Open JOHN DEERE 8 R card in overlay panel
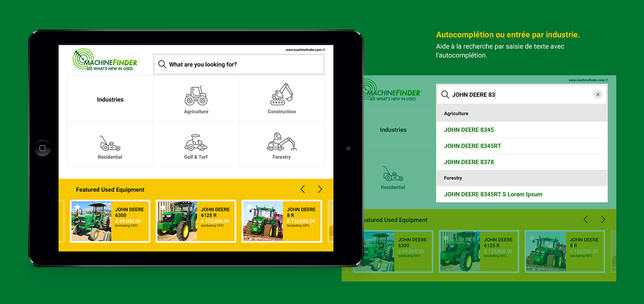Image resolution: width=644 pixels, height=304 pixels. point(565,251)
